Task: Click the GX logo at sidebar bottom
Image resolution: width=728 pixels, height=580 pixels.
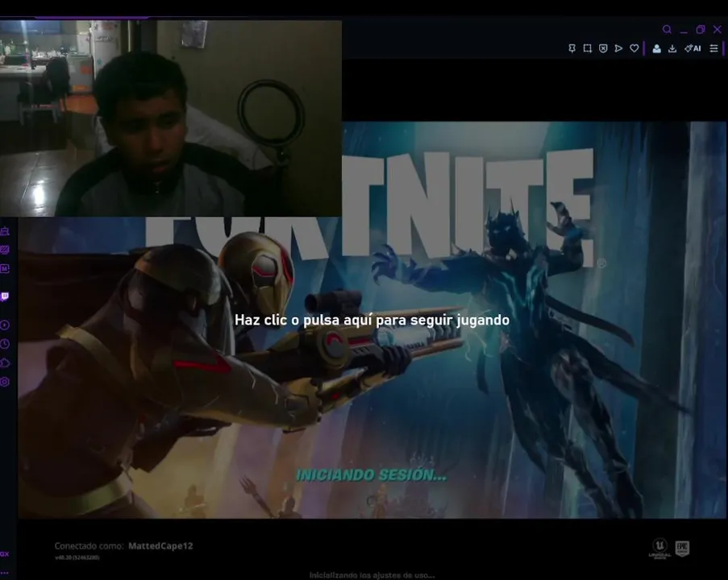Action: tap(5, 554)
